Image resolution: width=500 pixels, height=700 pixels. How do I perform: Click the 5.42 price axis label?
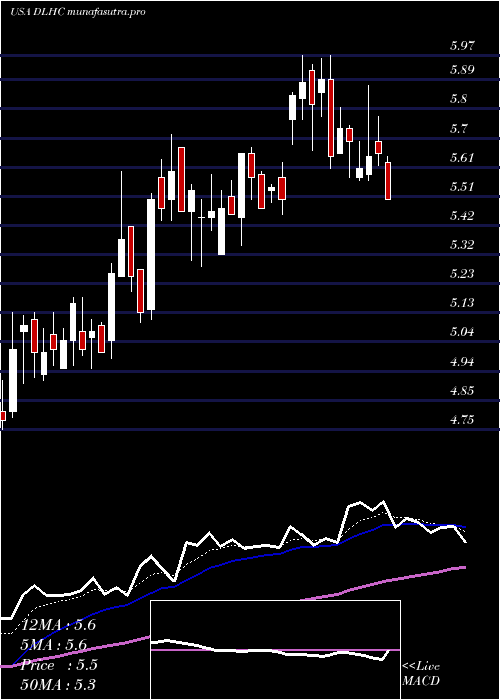463,216
